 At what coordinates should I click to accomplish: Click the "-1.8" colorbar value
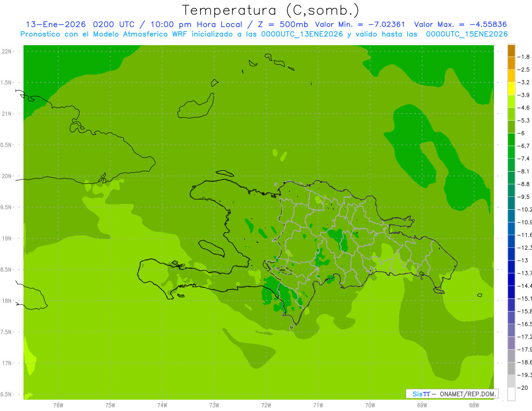[x=524, y=57]
